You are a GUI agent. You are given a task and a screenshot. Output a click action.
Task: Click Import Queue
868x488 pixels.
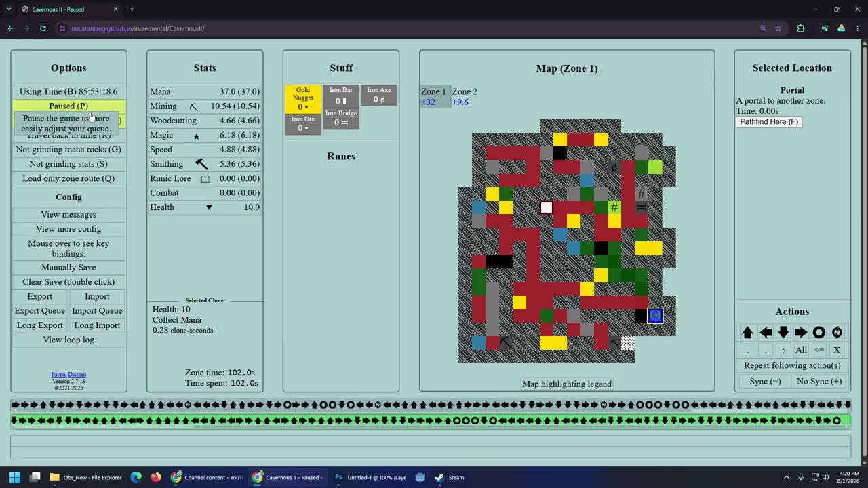(x=97, y=311)
